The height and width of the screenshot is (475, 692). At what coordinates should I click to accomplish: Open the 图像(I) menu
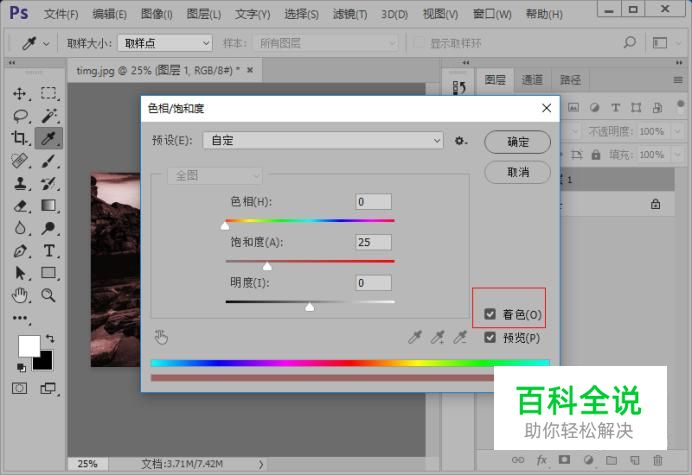tap(156, 14)
